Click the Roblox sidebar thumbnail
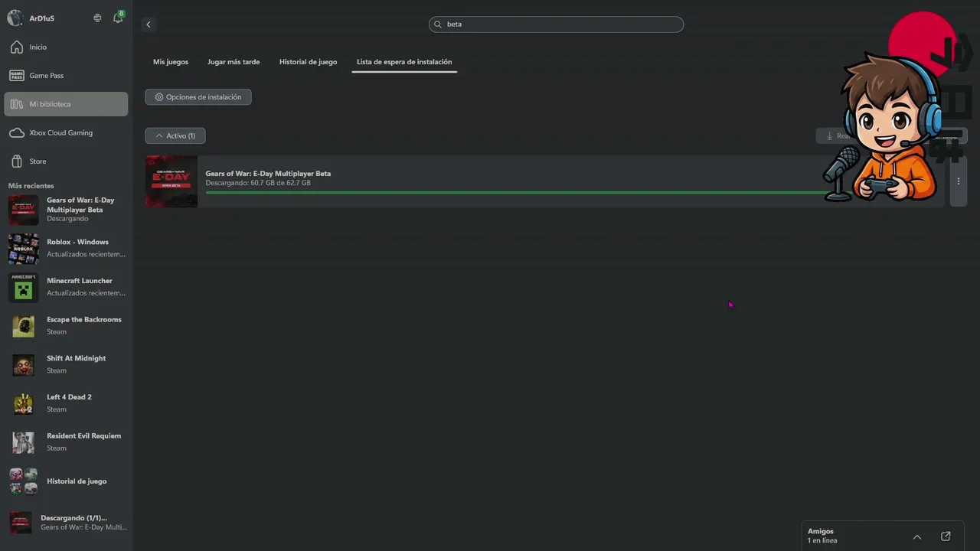This screenshot has height=551, width=980. click(x=23, y=249)
